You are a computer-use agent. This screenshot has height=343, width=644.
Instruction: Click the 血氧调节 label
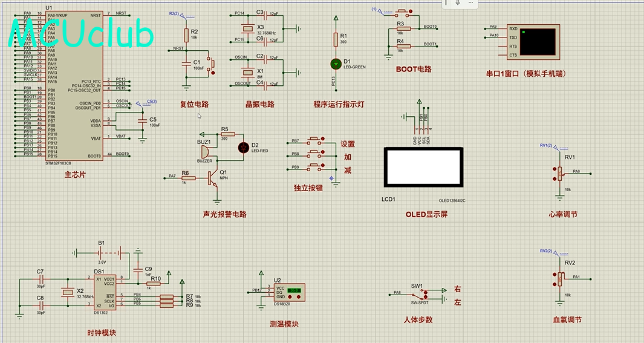(567, 319)
